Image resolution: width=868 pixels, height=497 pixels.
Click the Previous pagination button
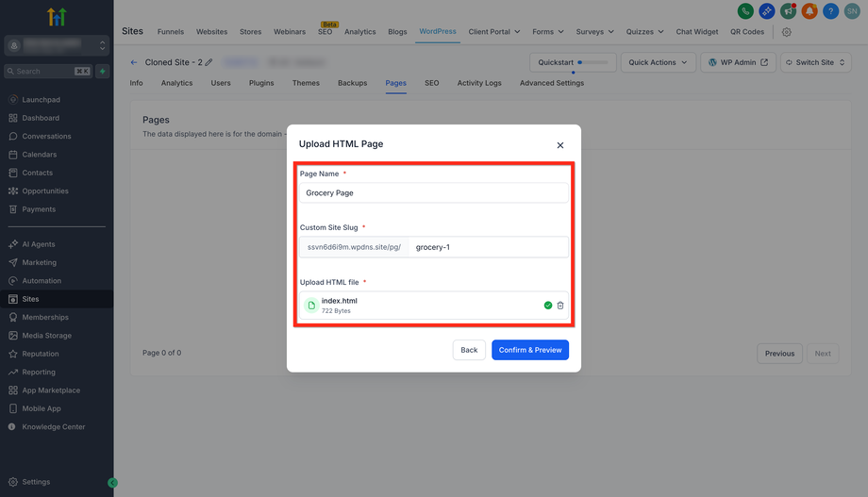[779, 353]
